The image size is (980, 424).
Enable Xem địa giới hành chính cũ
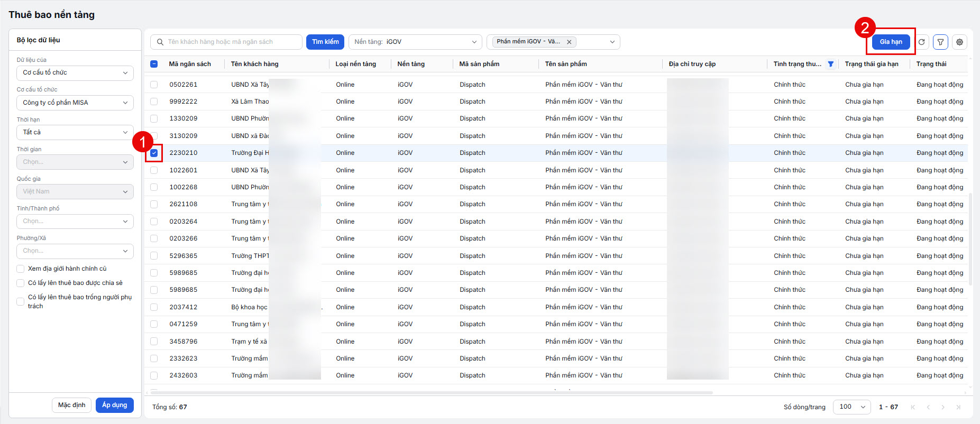20,269
